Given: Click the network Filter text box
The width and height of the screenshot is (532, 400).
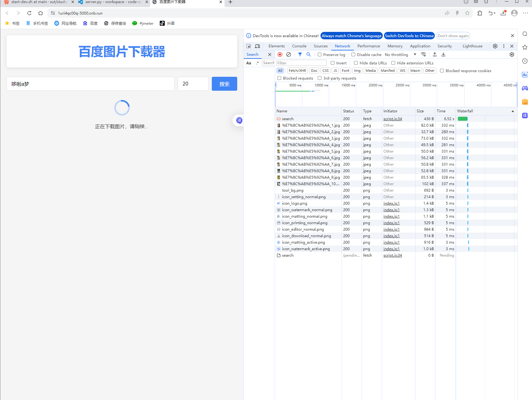Looking at the screenshot, I should coord(301,63).
